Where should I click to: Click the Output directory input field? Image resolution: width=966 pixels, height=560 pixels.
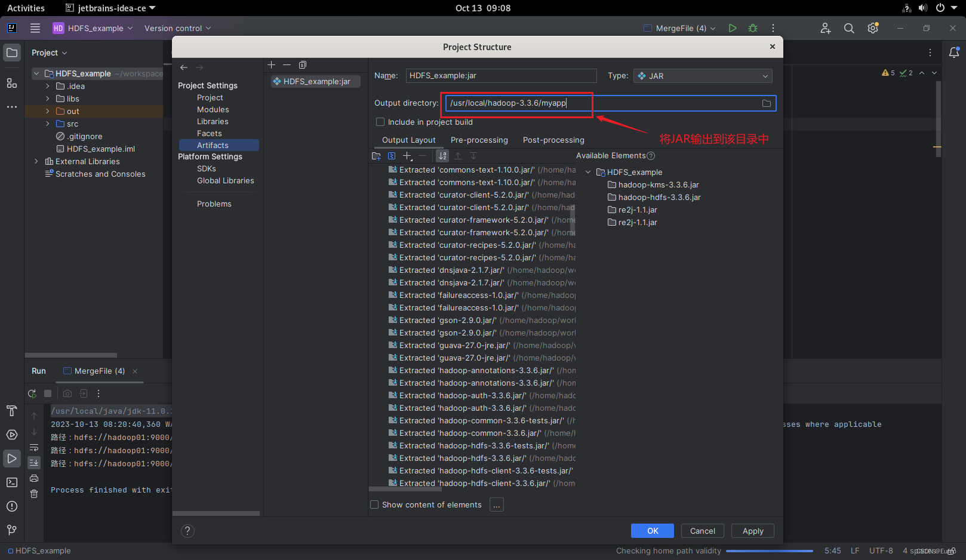597,103
